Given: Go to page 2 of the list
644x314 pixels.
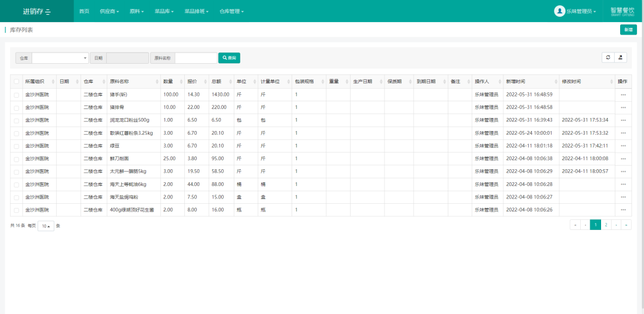Looking at the screenshot, I should click(x=606, y=225).
